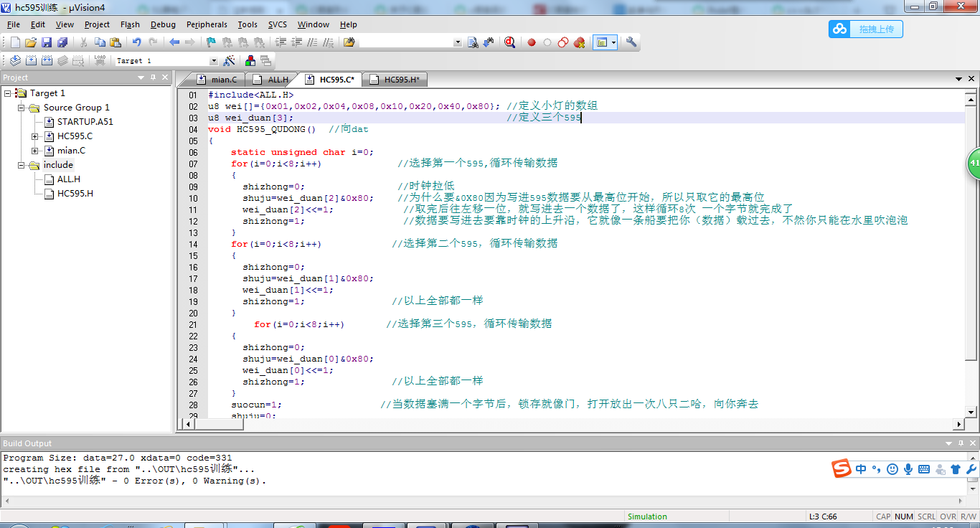This screenshot has height=528, width=980.
Task: Click the Comment selection icon
Action: 312,42
